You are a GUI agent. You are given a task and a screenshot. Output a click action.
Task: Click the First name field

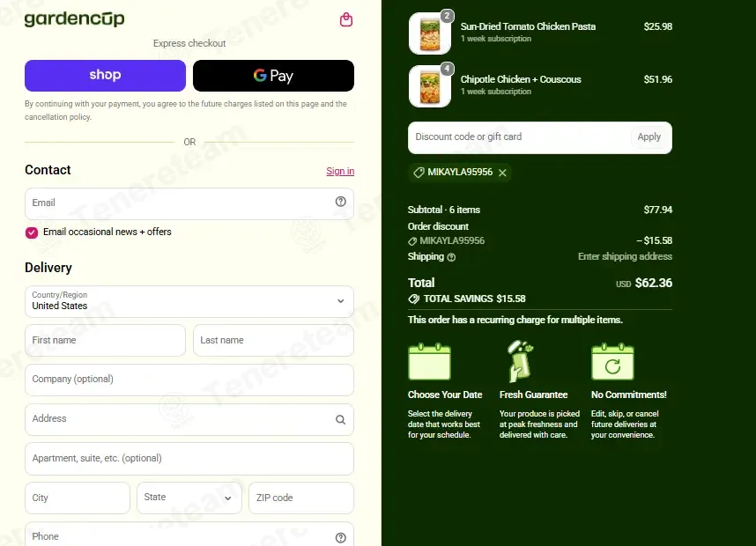click(105, 340)
